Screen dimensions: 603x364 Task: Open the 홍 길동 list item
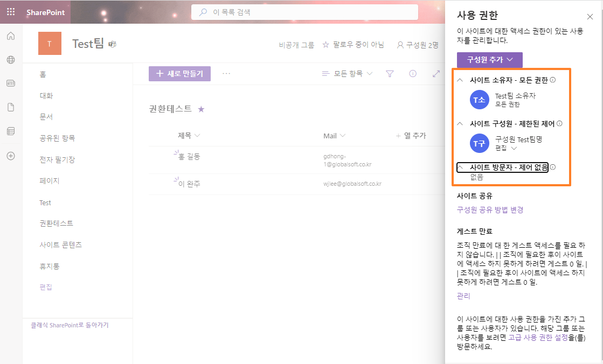tap(189, 157)
